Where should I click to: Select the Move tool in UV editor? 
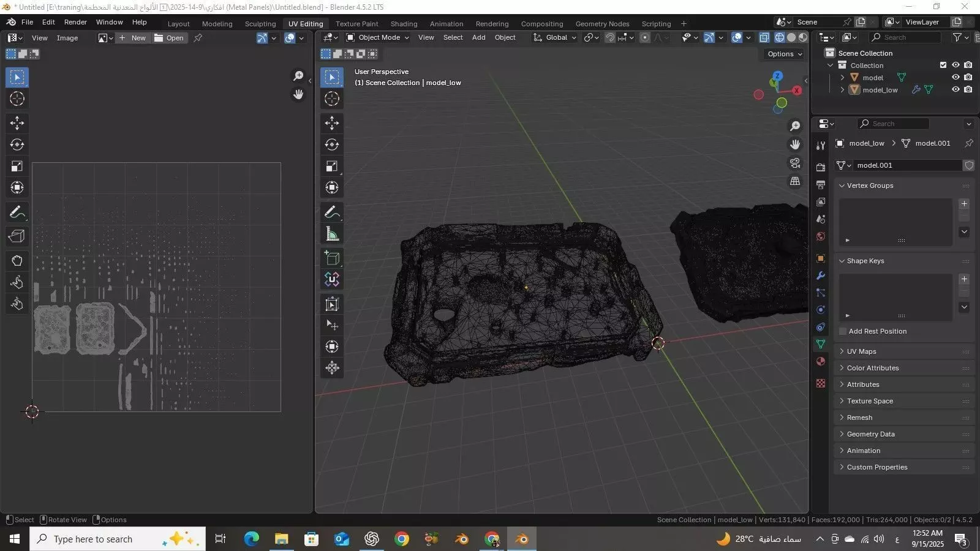pos(17,123)
